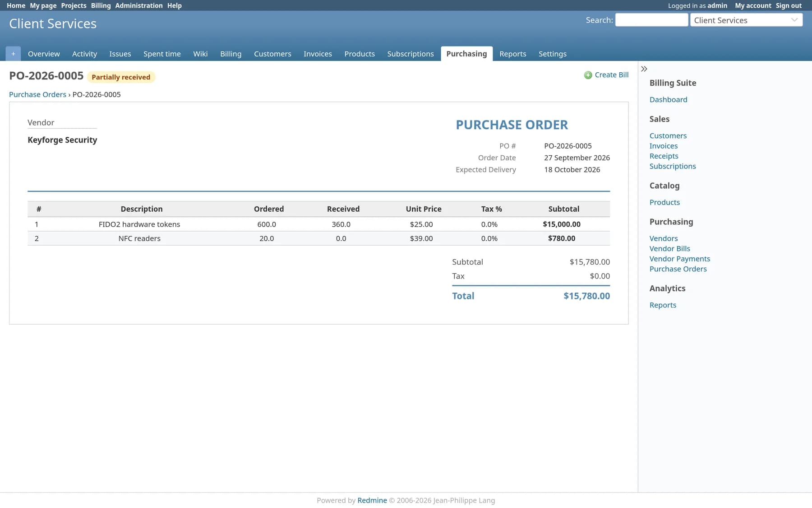Open My account link

pos(753,5)
